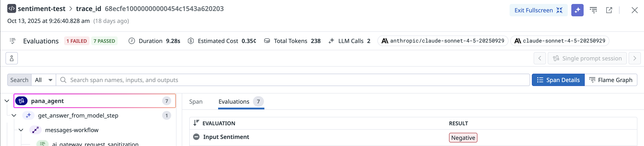The width and height of the screenshot is (644, 146).
Task: Switch to the Span tab
Action: tap(196, 102)
